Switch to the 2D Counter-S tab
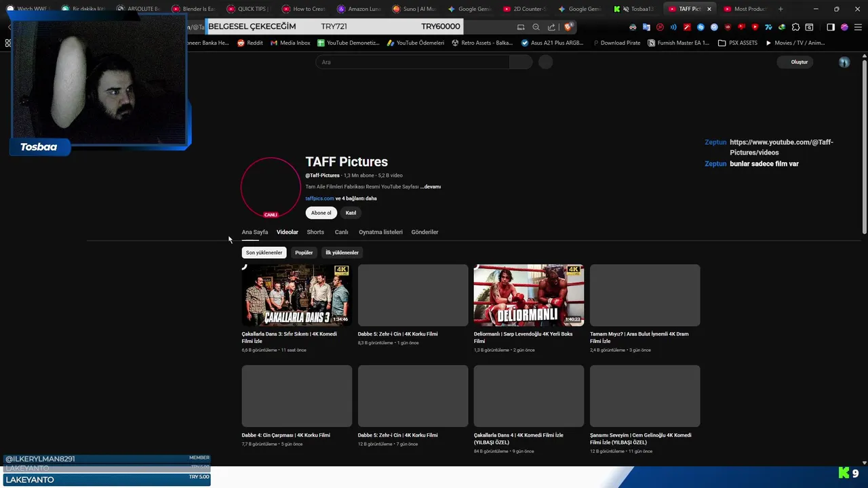Screen dimensions: 868x488 525,9
